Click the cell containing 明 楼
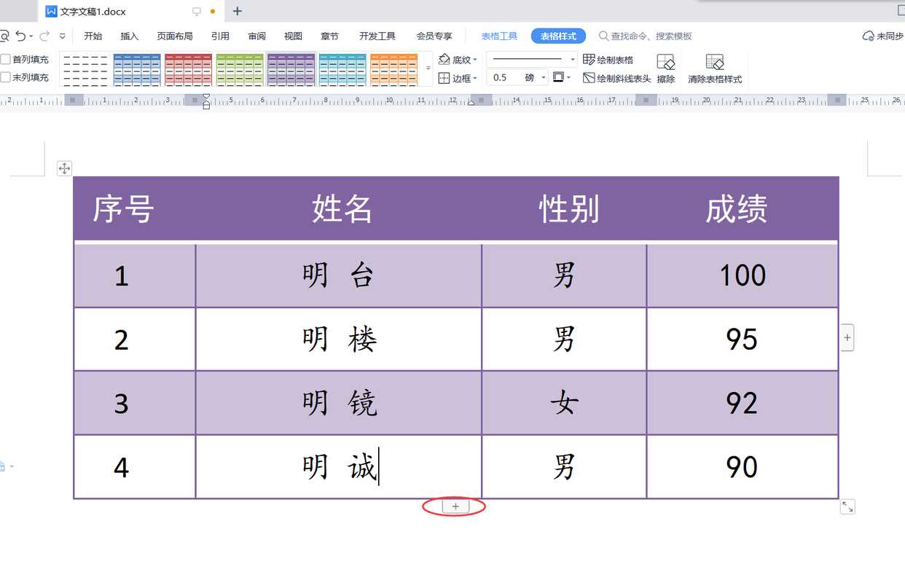905x588 pixels. (x=339, y=339)
